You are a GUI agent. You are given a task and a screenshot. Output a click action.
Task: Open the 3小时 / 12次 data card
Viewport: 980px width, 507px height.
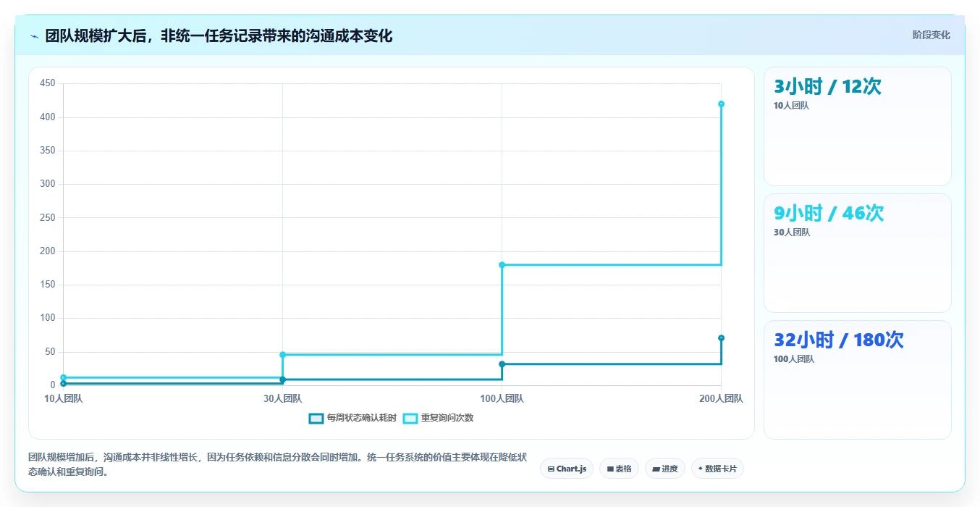[858, 127]
